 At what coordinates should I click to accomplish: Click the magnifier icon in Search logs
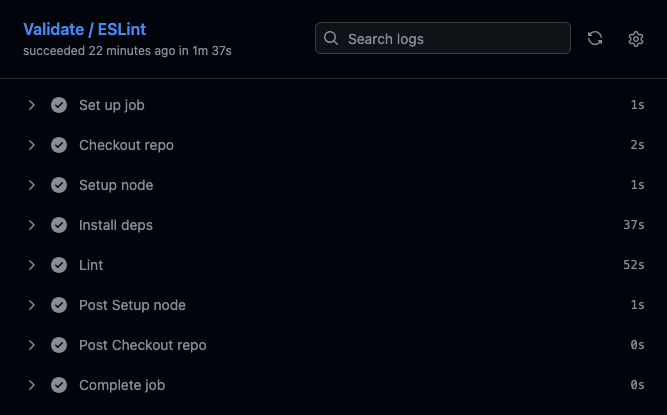tap(331, 38)
